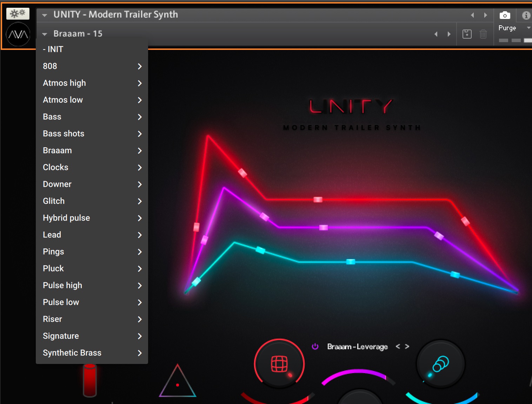Click the save snapshot floppy disk icon
This screenshot has height=404, width=532.
click(467, 34)
